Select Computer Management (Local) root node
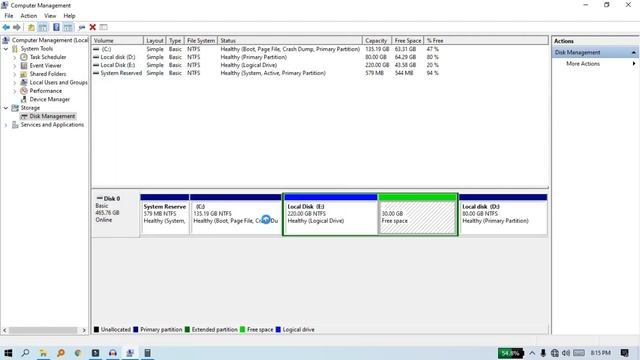Viewport: 640px width, 360px height. pos(49,40)
